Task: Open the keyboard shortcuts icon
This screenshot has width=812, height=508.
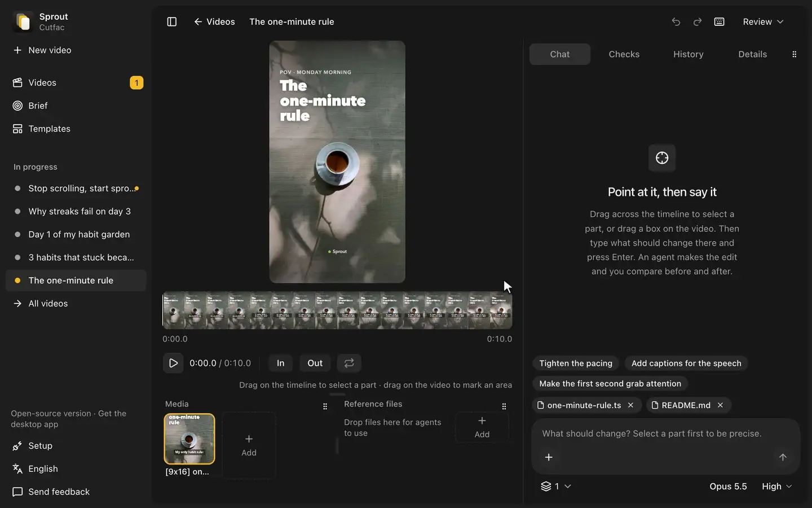Action: [x=720, y=21]
